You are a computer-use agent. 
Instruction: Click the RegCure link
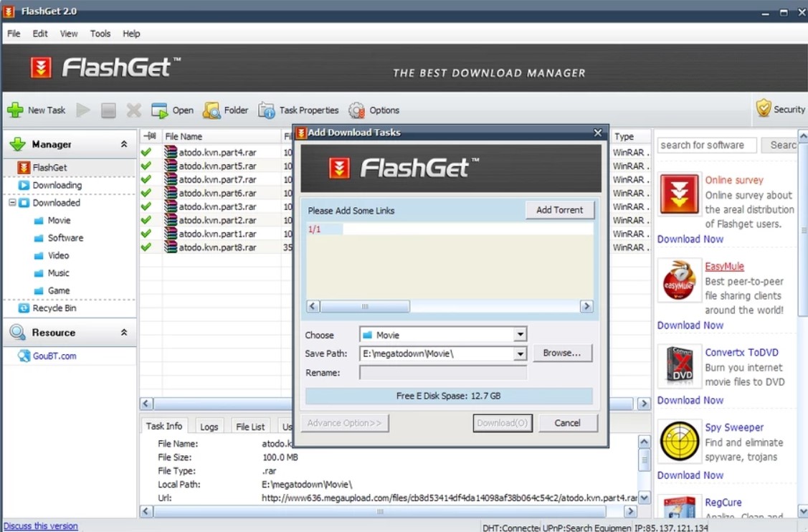723,503
